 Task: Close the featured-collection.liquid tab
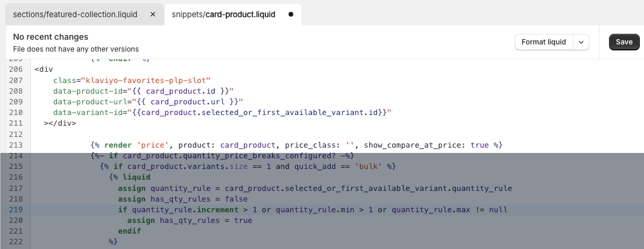coord(153,14)
